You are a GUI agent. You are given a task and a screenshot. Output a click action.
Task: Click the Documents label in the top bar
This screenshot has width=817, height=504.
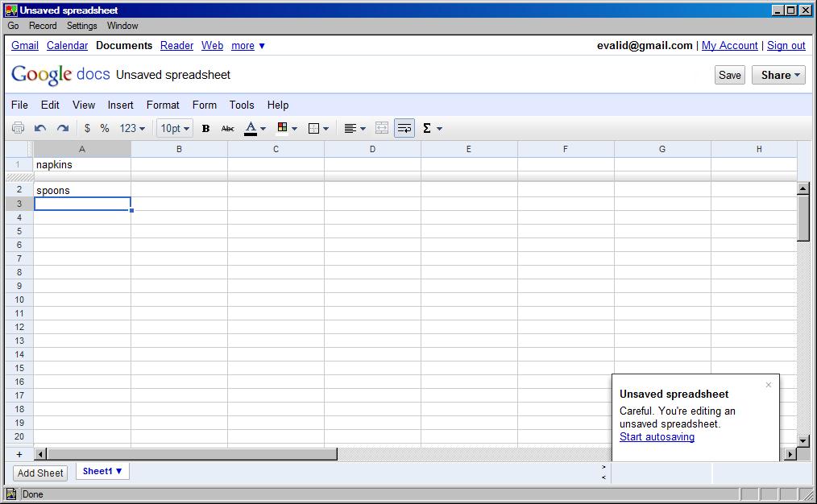pos(124,46)
